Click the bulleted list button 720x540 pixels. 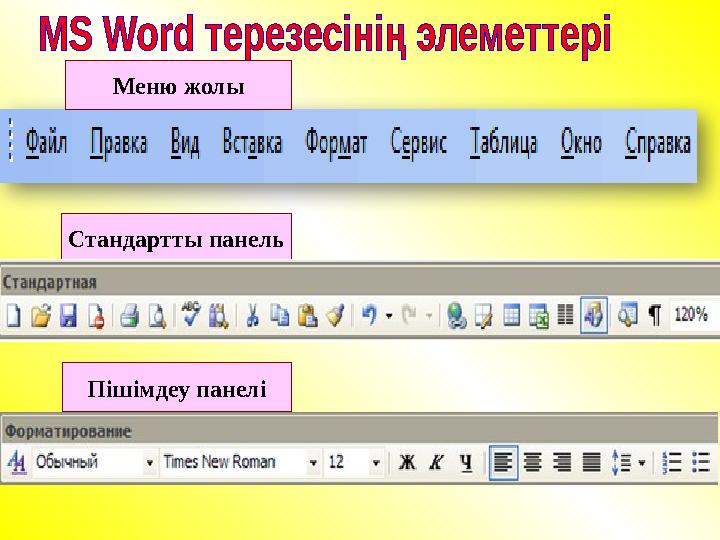[x=701, y=462]
